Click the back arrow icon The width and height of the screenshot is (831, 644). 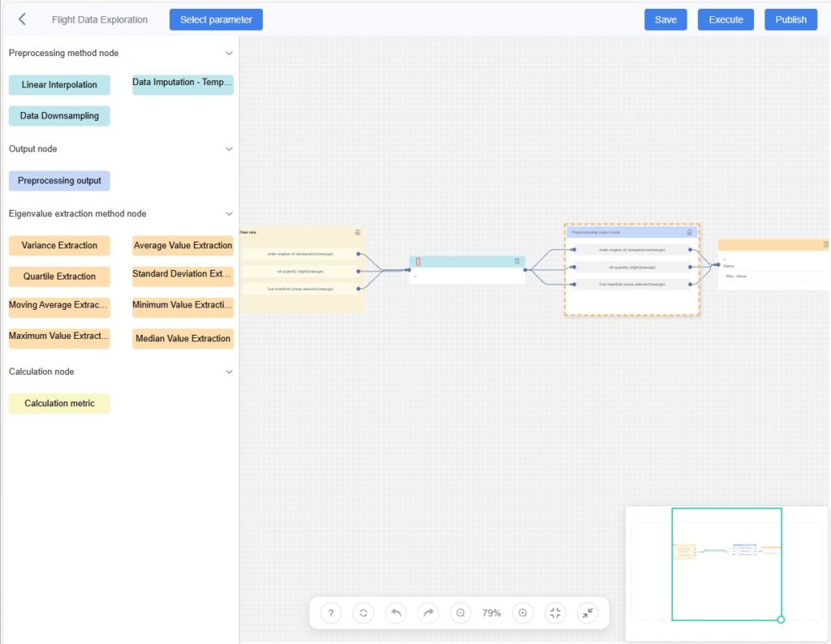(x=22, y=19)
